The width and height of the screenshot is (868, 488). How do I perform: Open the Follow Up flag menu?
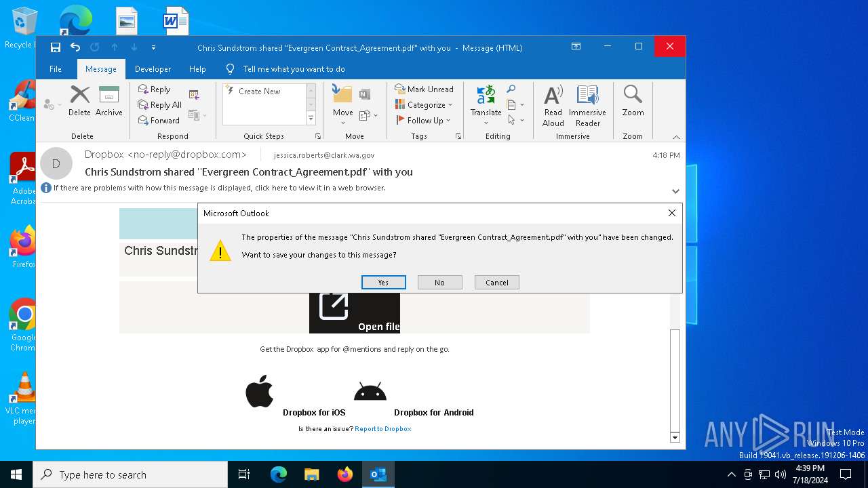(423, 121)
